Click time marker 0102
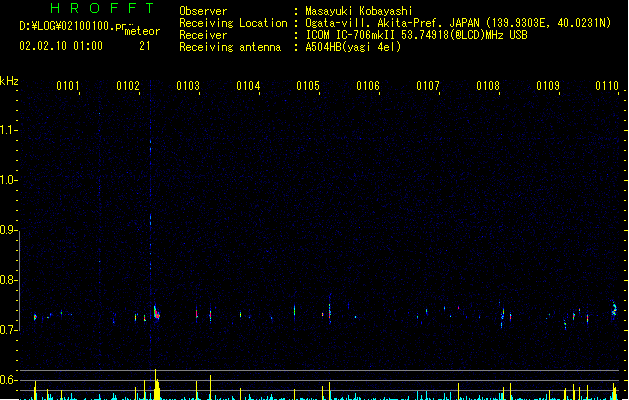 [128, 86]
